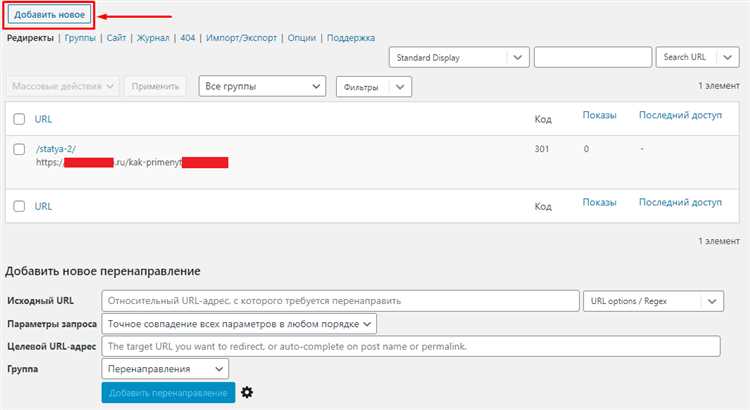The width and height of the screenshot is (750, 410).
Task: Click the Код column label in top header
Action: 543,119
